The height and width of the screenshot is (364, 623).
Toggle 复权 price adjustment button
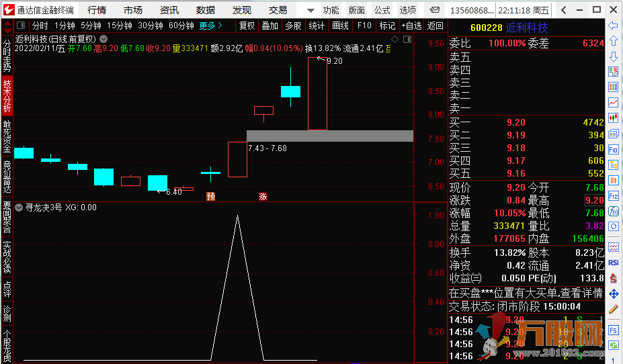247,26
